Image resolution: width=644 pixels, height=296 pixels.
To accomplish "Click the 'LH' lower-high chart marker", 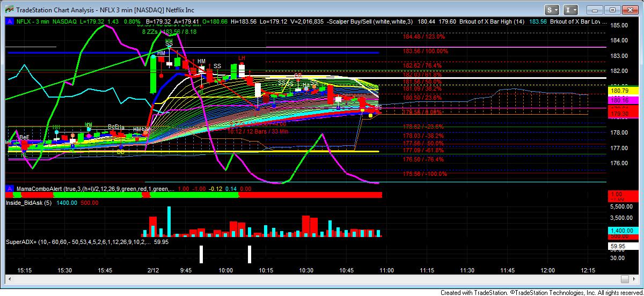I will coord(242,58).
